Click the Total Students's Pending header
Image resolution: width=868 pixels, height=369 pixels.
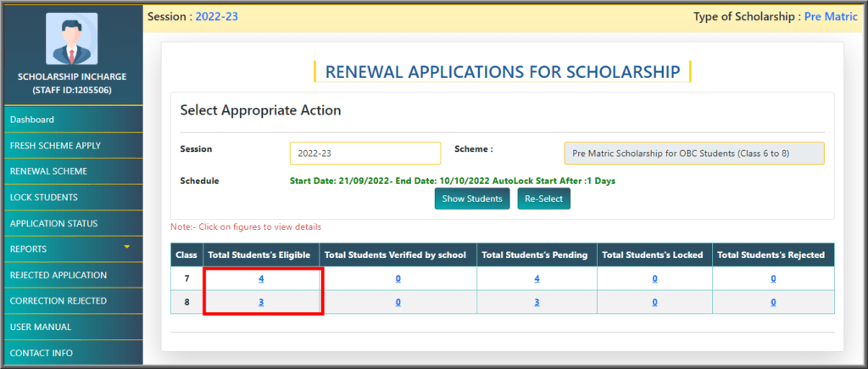537,254
